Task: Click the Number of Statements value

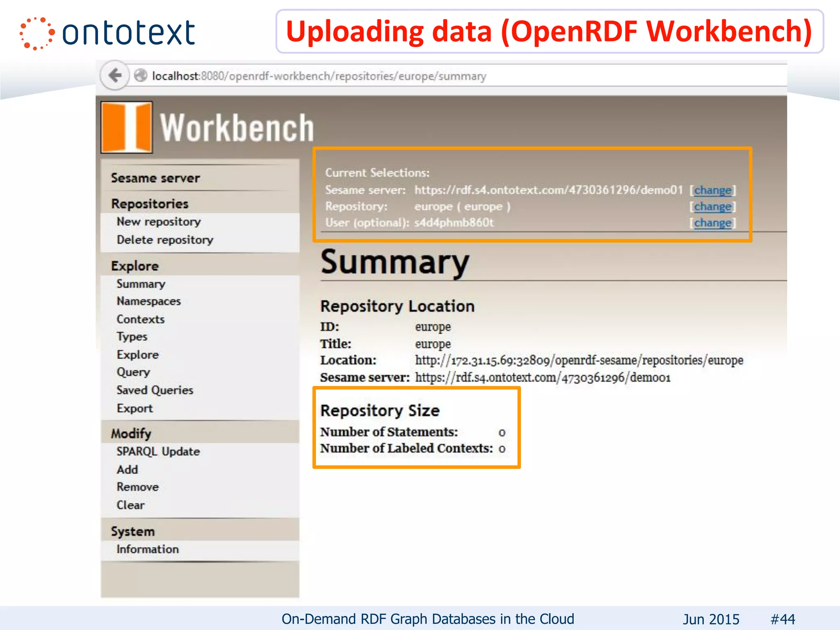Action: click(x=502, y=433)
